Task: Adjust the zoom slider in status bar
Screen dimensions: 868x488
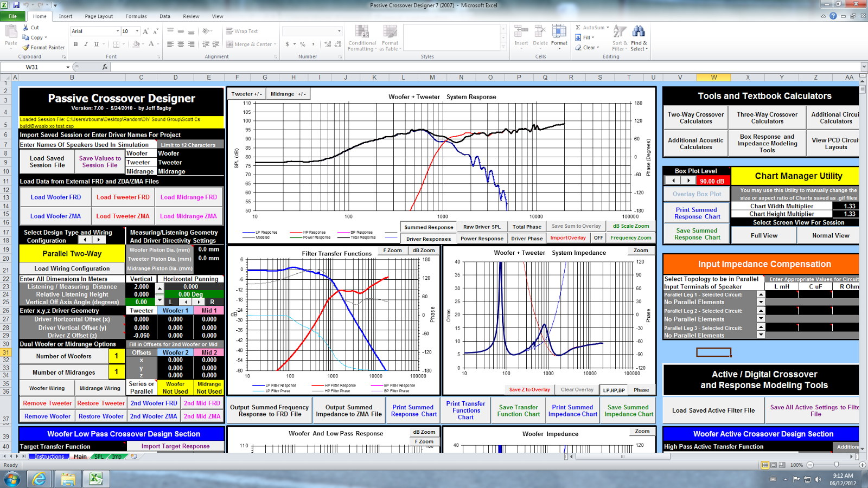Action: [x=836, y=465]
